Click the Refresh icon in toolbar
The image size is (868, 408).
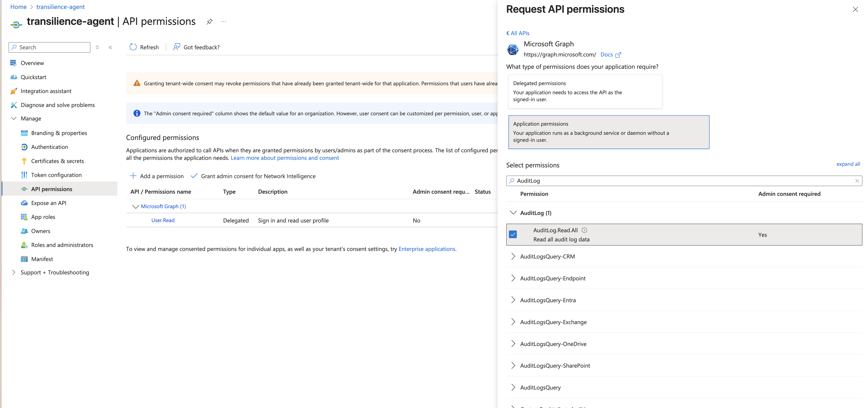133,47
